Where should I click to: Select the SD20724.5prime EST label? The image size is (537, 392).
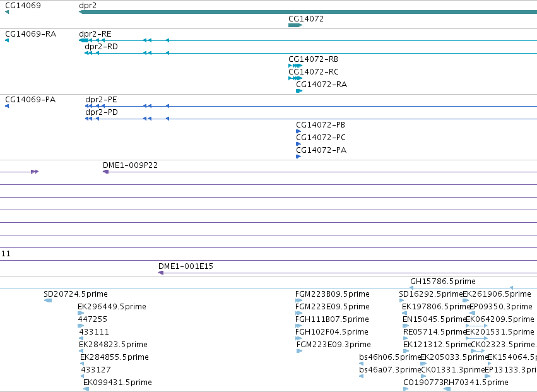[x=76, y=294]
